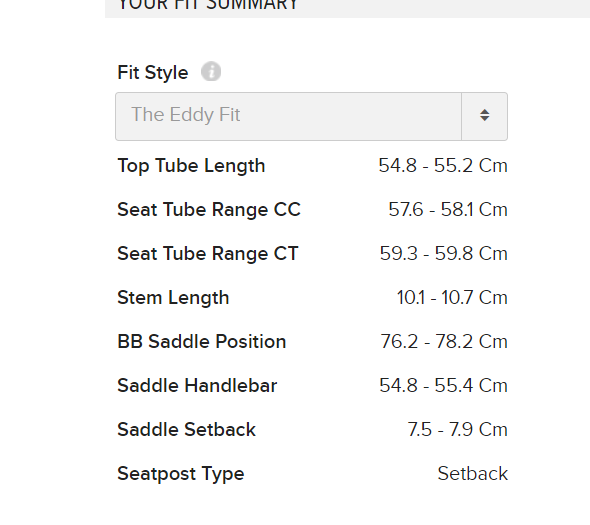
Task: Click the Fit Style info icon
Action: pos(211,72)
